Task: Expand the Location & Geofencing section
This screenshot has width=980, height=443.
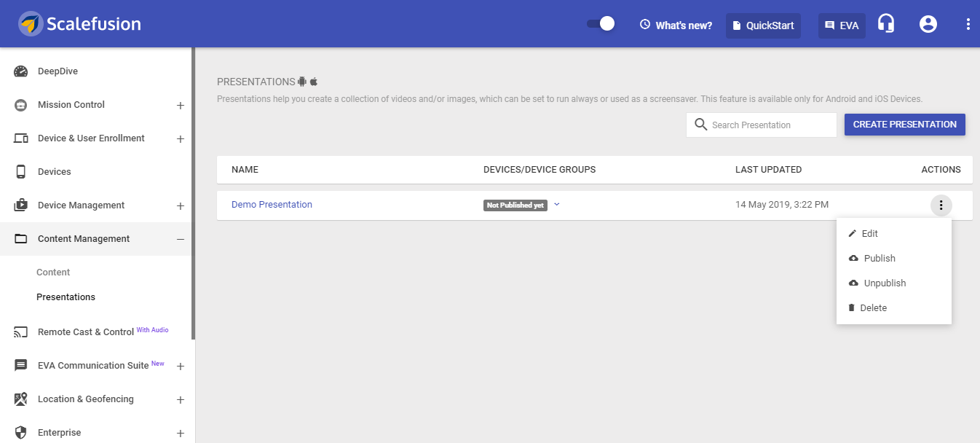Action: pyautogui.click(x=181, y=400)
